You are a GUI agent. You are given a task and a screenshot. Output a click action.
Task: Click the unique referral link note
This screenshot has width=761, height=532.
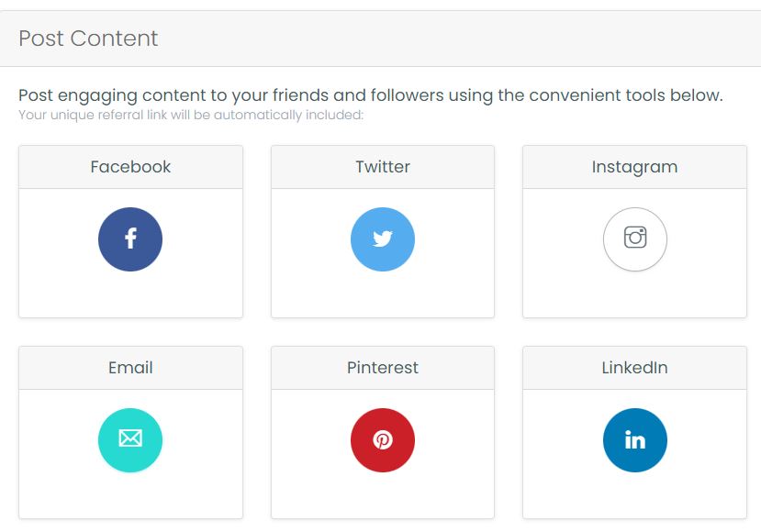click(191, 116)
